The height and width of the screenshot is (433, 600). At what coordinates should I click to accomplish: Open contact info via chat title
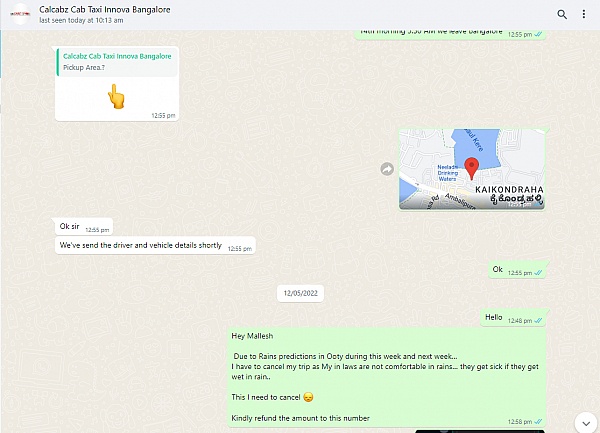click(105, 10)
